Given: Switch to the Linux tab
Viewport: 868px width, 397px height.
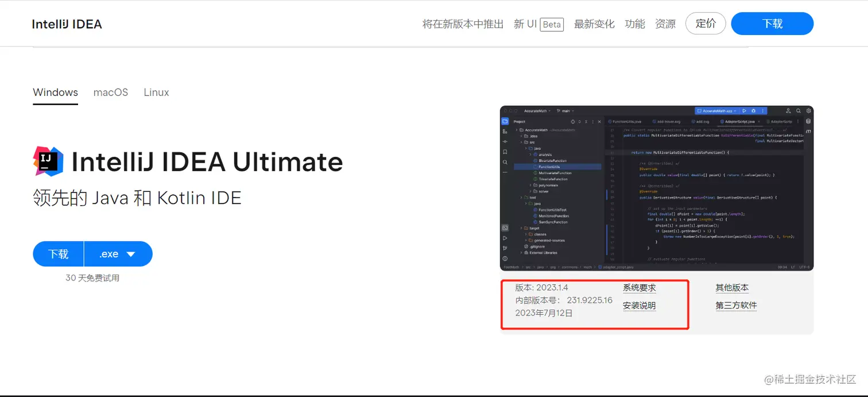Looking at the screenshot, I should coord(156,92).
